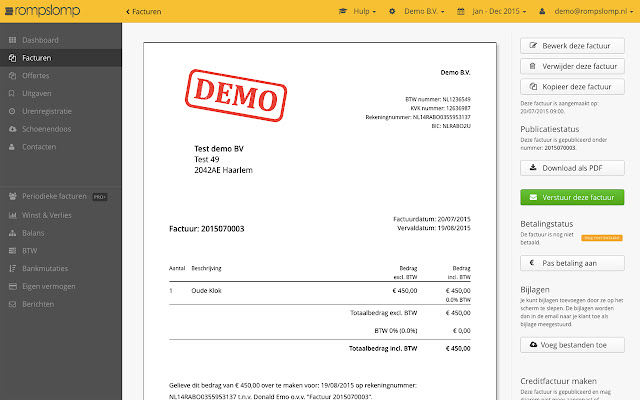640x400 pixels.
Task: Open Schoenendoos in the sidebar
Action: [61, 129]
